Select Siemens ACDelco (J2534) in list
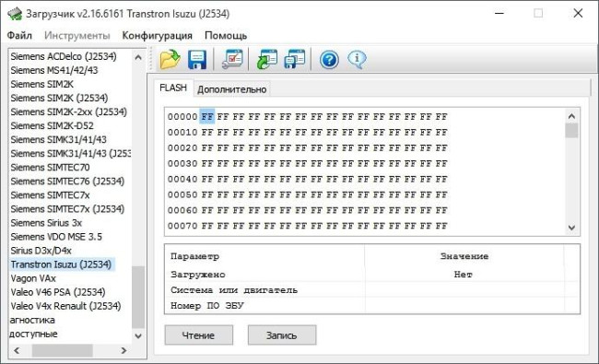 pos(64,56)
